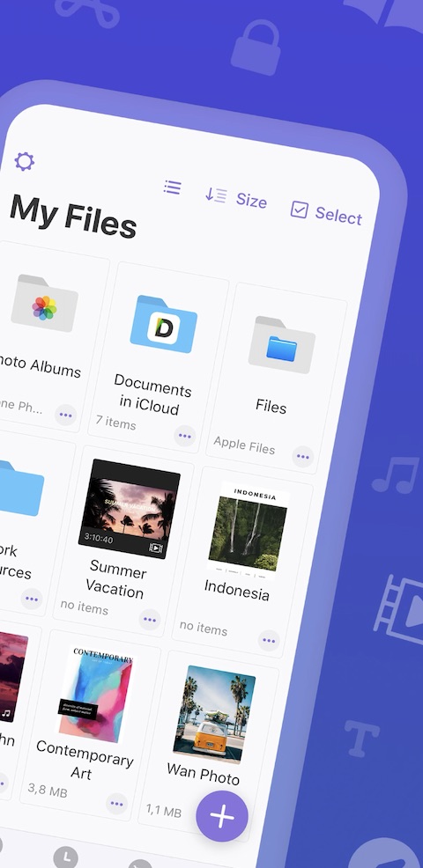Click the 'Apple Files' label
Viewport: 423px width, 868px height.
pyautogui.click(x=244, y=444)
